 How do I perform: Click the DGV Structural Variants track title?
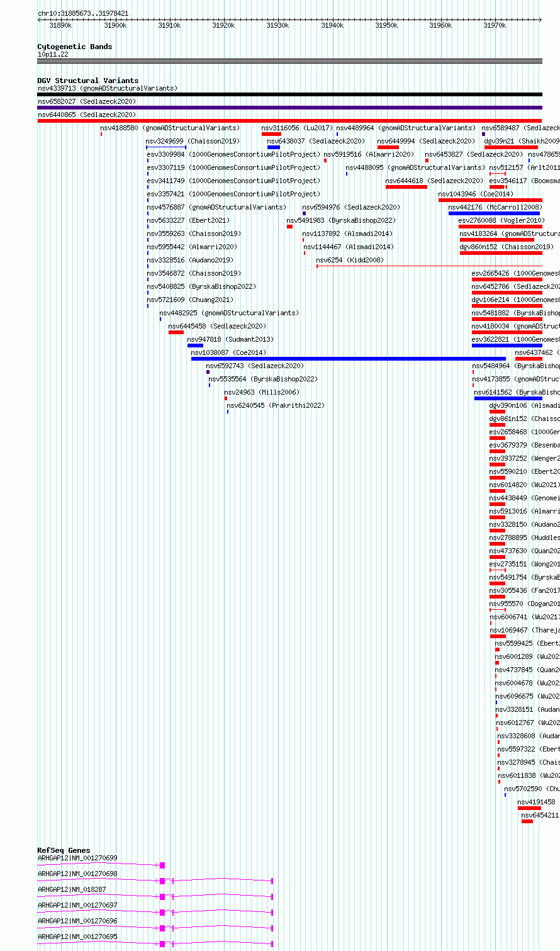point(88,81)
